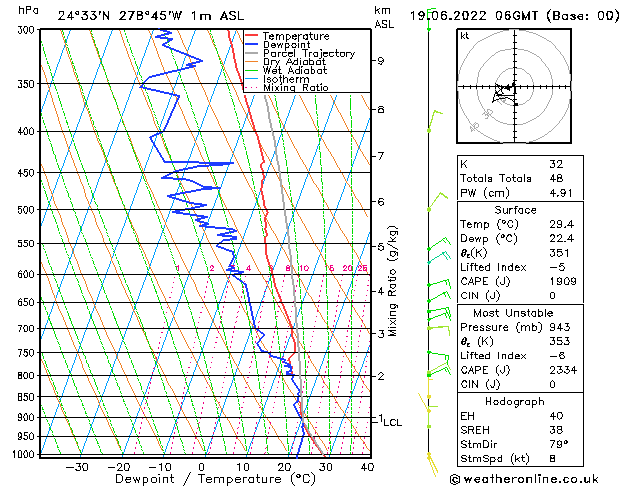The width and height of the screenshot is (629, 486).
Task: Click the green wind barb at 700 hPa
Action: (438, 329)
